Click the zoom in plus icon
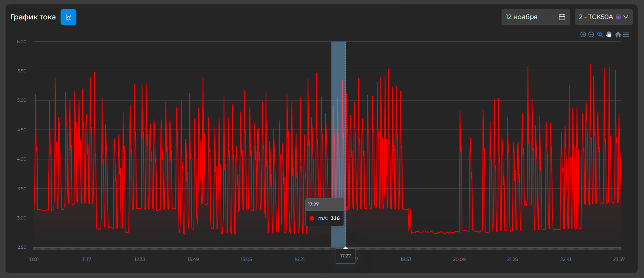The image size is (644, 278). pos(583,35)
